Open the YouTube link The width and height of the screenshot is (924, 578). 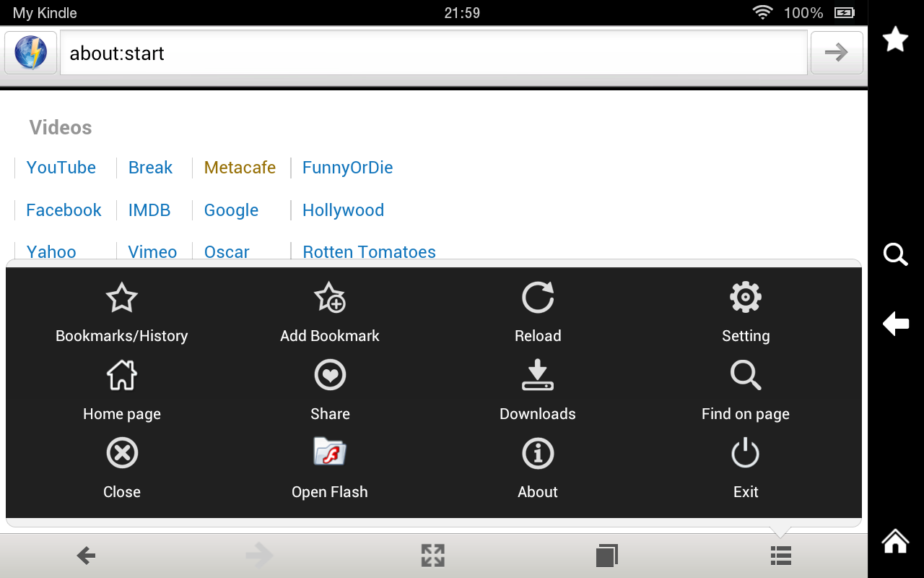pos(61,167)
